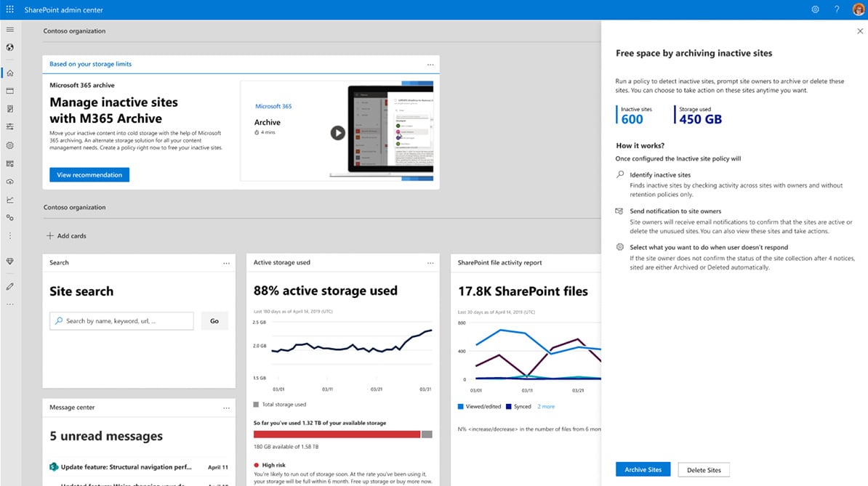Select the analytics chart icon in sidebar
Viewport: 868px width, 486px height.
9,199
